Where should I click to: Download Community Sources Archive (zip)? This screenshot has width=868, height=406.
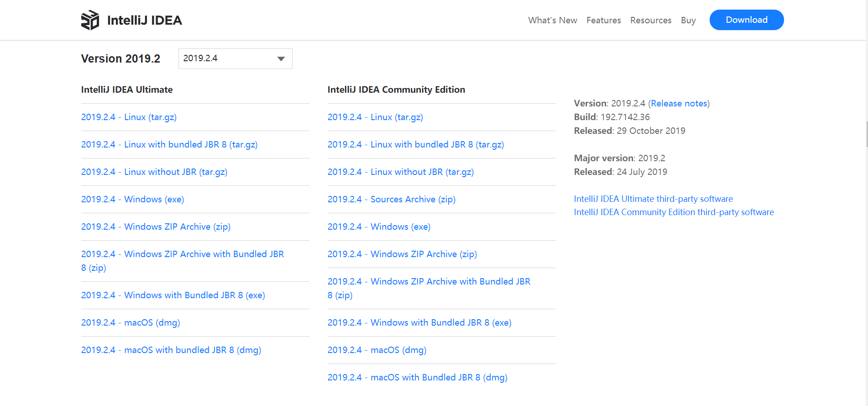pos(392,199)
